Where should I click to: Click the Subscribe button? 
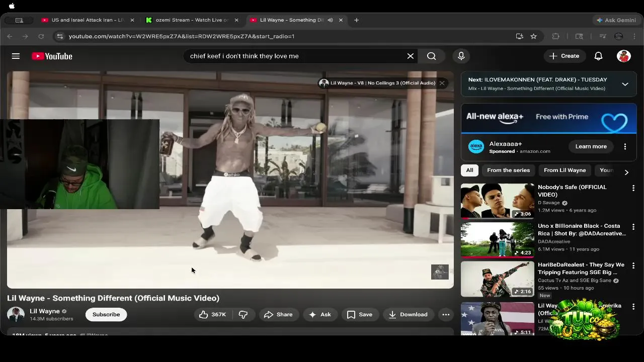(x=106, y=314)
